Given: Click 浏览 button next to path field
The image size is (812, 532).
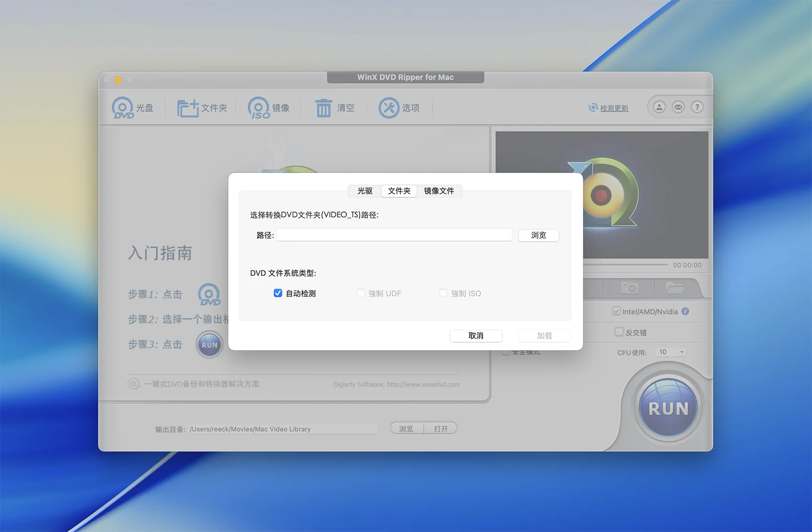Looking at the screenshot, I should pyautogui.click(x=538, y=235).
